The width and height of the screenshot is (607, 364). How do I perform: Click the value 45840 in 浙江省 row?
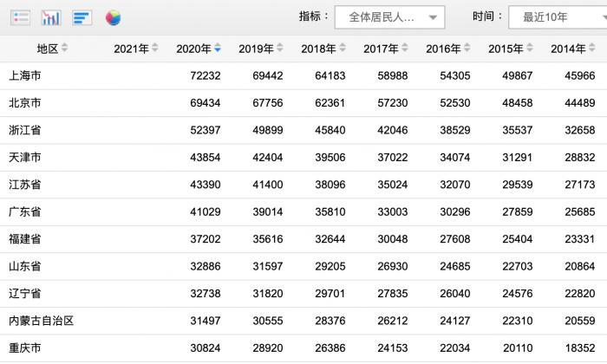point(330,130)
